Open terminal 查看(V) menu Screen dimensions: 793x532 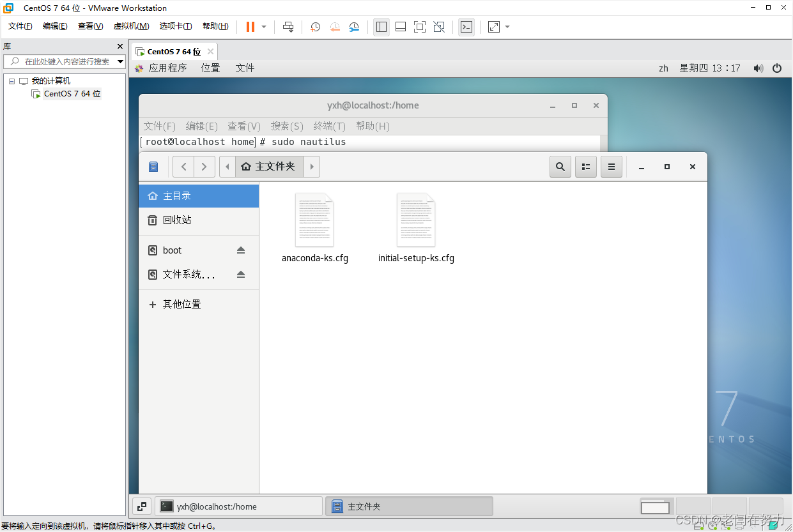(x=244, y=126)
